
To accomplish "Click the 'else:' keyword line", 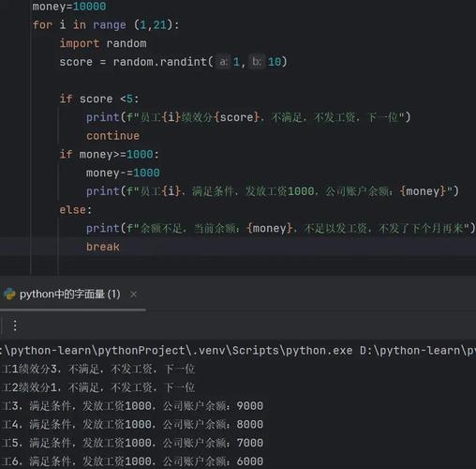I will tap(76, 209).
